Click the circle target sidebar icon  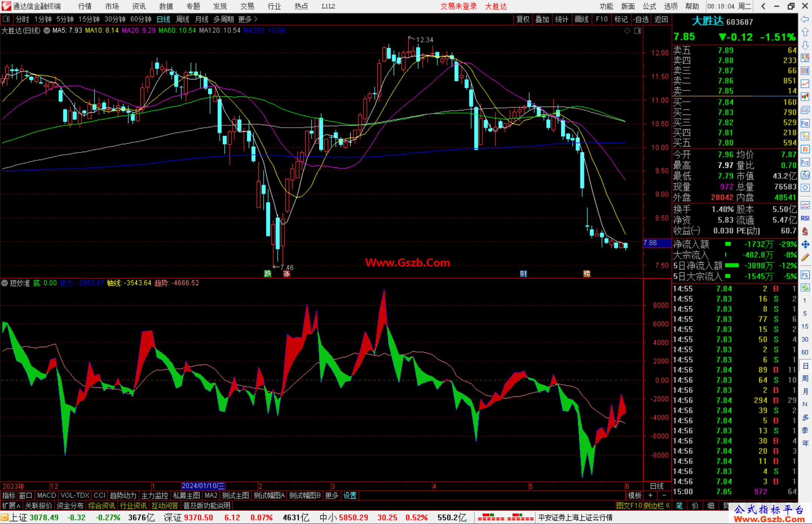point(805,188)
